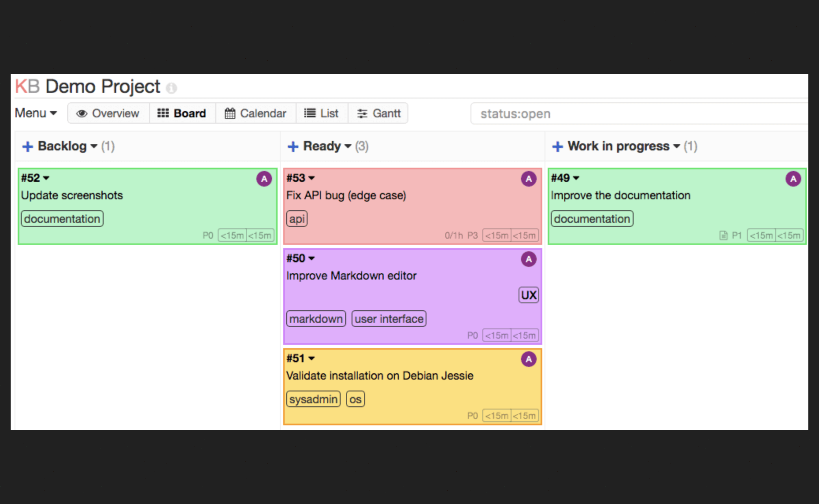Click the project info icon beside title

(x=171, y=88)
